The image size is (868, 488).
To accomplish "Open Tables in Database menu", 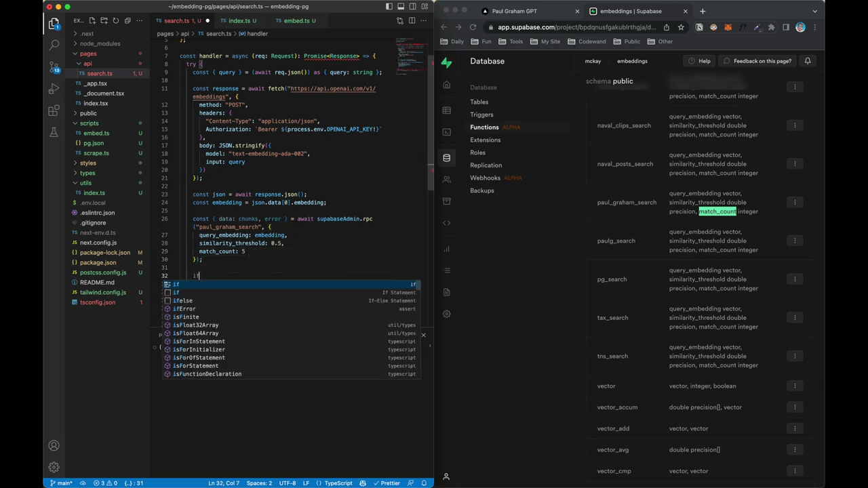I will click(479, 102).
